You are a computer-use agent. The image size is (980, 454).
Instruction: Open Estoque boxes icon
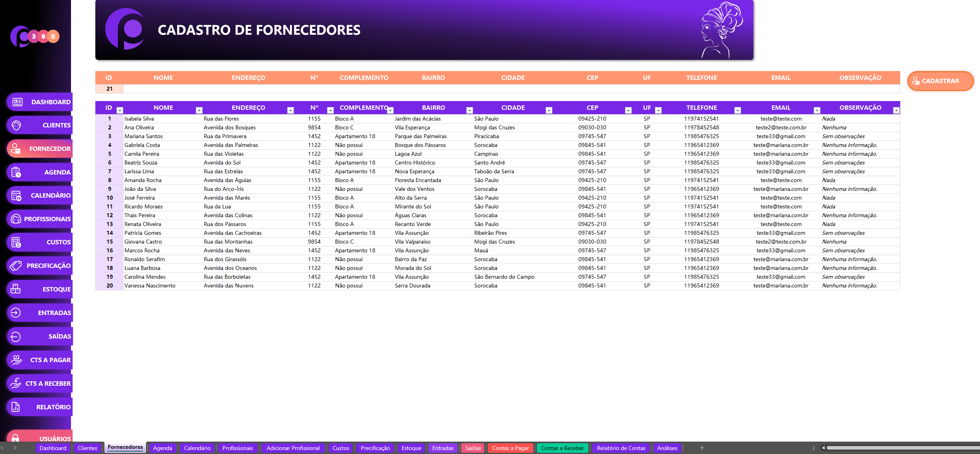(x=16, y=289)
